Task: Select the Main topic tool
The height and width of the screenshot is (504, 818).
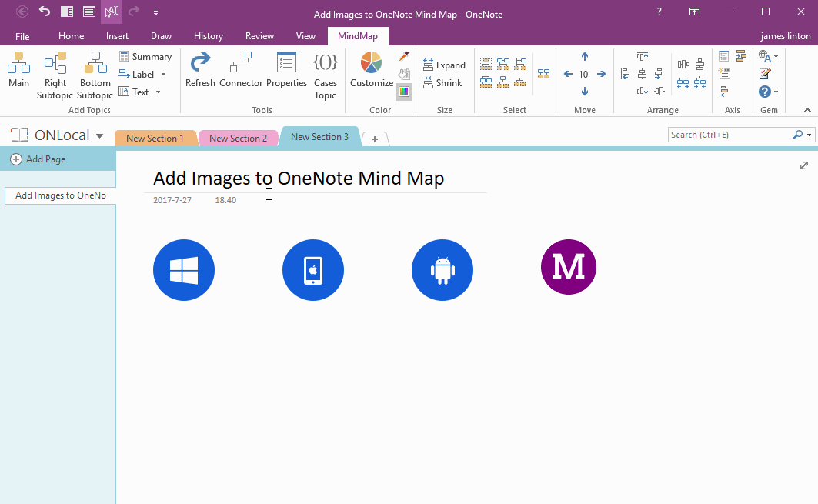Action: point(18,73)
